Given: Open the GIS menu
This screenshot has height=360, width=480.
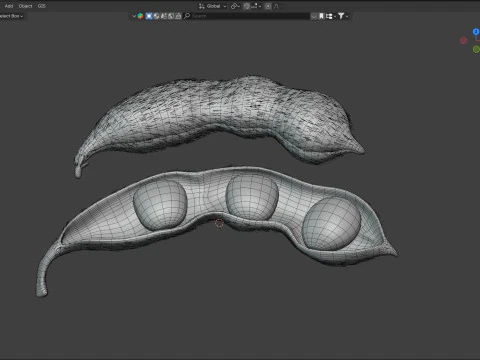Looking at the screenshot, I should click(42, 6).
